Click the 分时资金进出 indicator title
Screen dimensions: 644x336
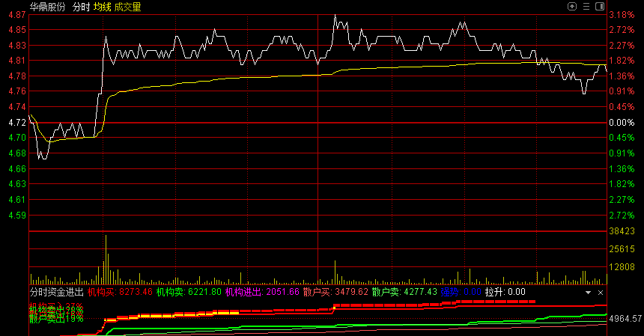pos(56,292)
